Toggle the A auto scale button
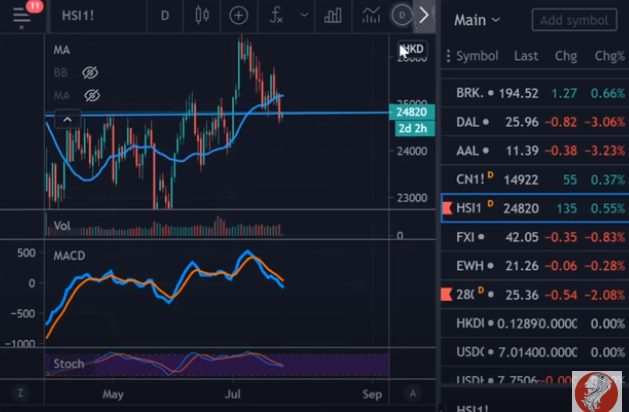This screenshot has height=412, width=629. 412,393
